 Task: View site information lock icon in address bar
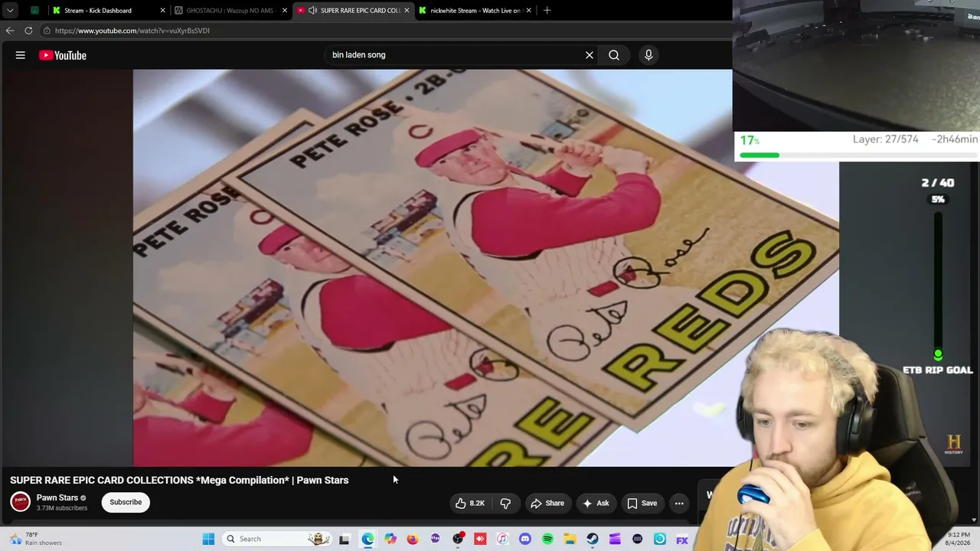[x=47, y=31]
